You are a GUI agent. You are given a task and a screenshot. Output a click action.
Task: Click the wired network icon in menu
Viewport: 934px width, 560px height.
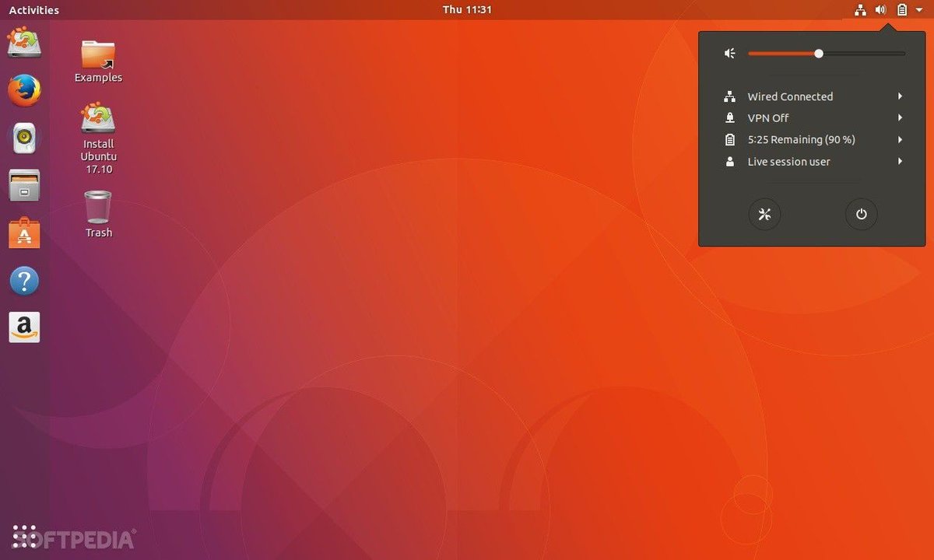729,96
